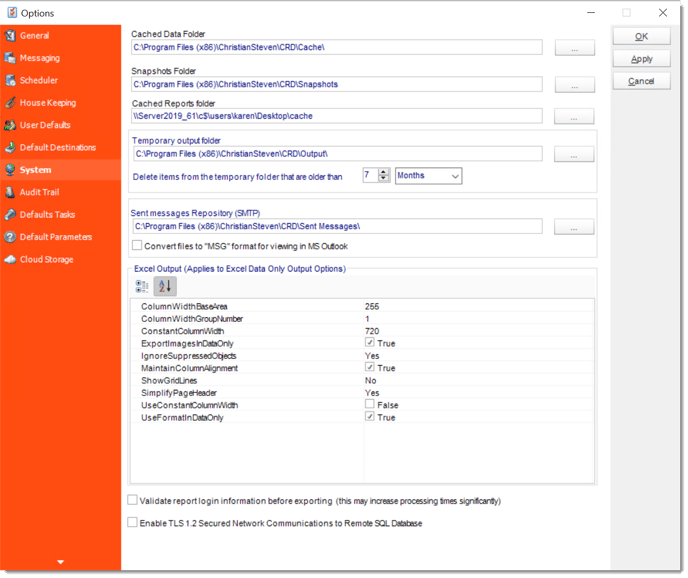Click the Snapshots Folder path field
688x578 pixels.
pos(337,84)
